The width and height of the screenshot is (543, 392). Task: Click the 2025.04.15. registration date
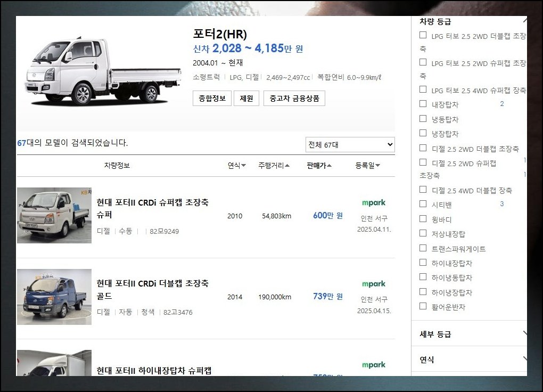point(374,311)
